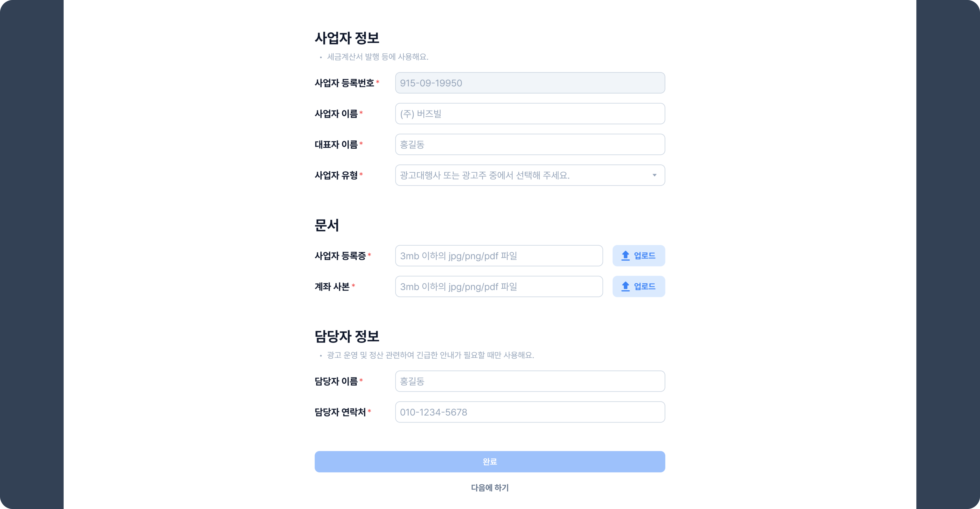The image size is (980, 509).
Task: Click the 대표자 이름 field label
Action: tap(336, 145)
